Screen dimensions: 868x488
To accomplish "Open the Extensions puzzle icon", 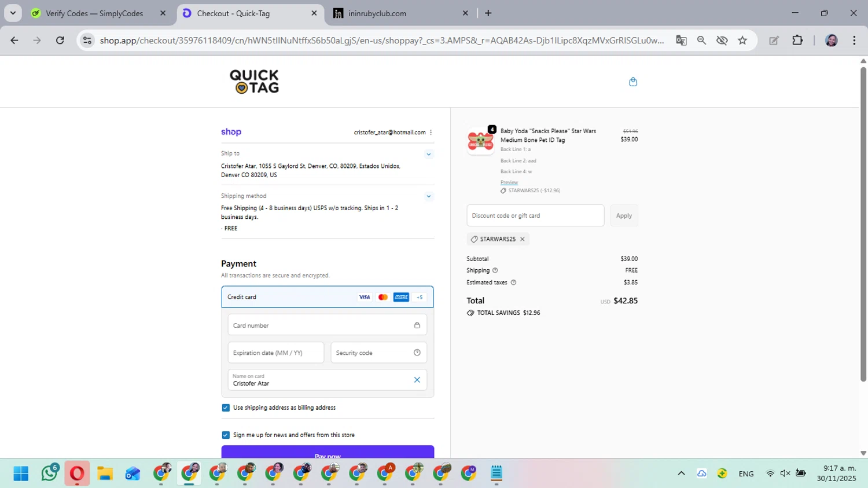I will [797, 41].
